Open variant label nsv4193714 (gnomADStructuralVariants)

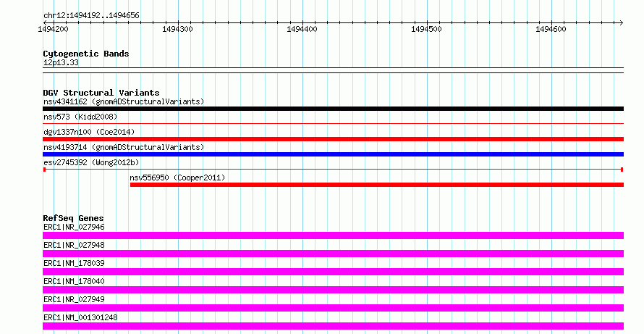124,147
